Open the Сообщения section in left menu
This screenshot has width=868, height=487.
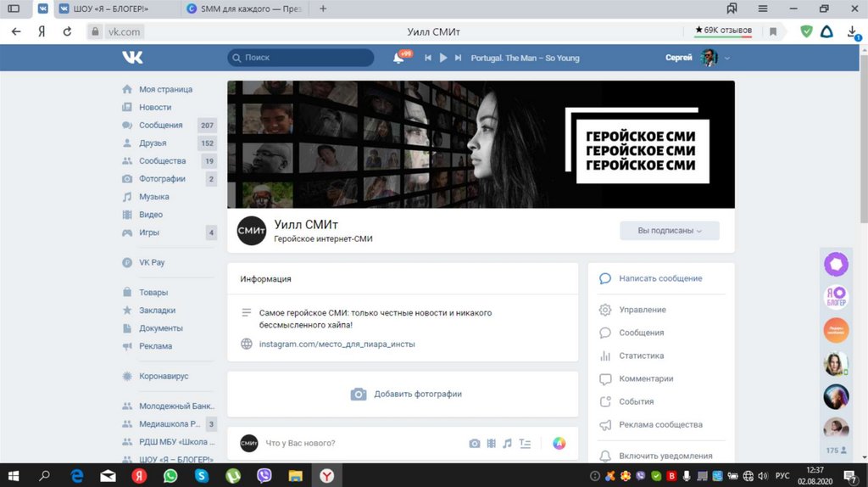[160, 126]
